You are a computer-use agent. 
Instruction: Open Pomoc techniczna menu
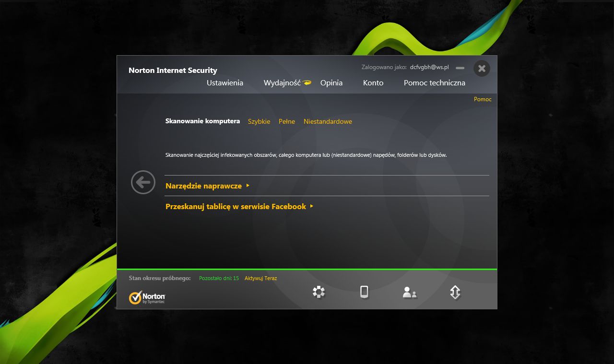click(x=435, y=83)
